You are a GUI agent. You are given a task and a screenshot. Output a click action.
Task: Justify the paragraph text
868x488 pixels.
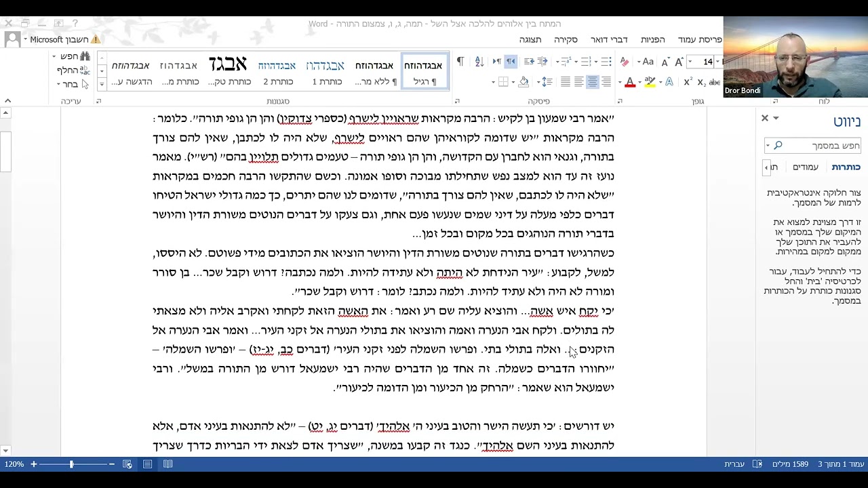click(566, 82)
